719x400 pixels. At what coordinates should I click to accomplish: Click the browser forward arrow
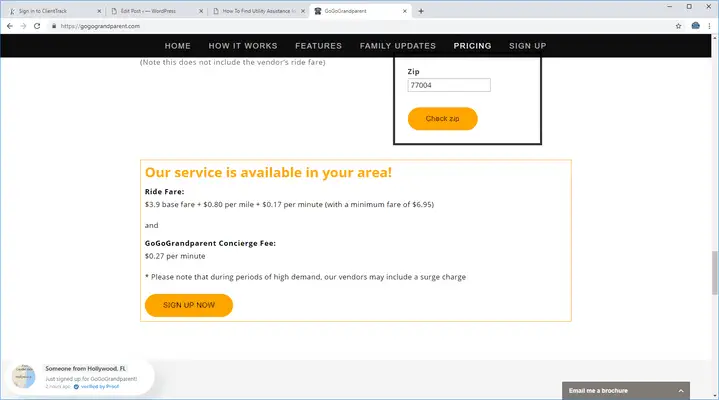pos(23,26)
